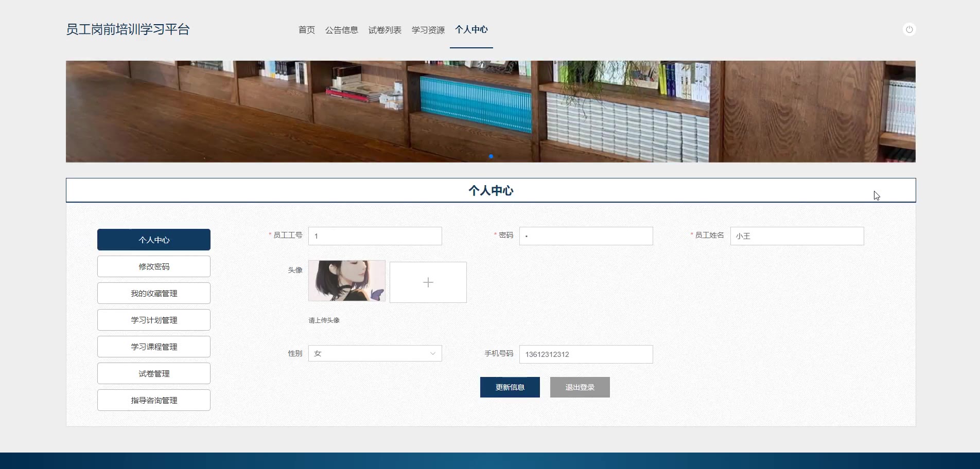Image resolution: width=980 pixels, height=469 pixels.
Task: Click the 员工岗前培训学习平台 site title
Action: point(128,29)
